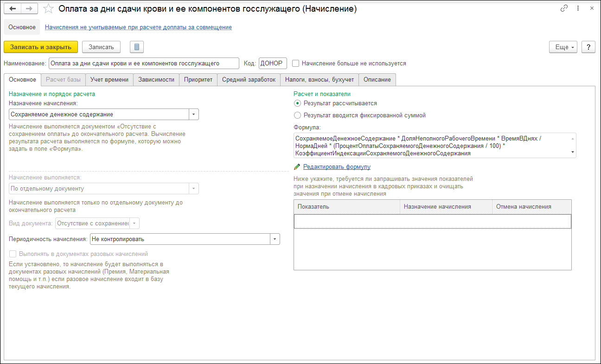Click 'Не контролировать' periodicity value field
This screenshot has width=601, height=364.
point(180,239)
